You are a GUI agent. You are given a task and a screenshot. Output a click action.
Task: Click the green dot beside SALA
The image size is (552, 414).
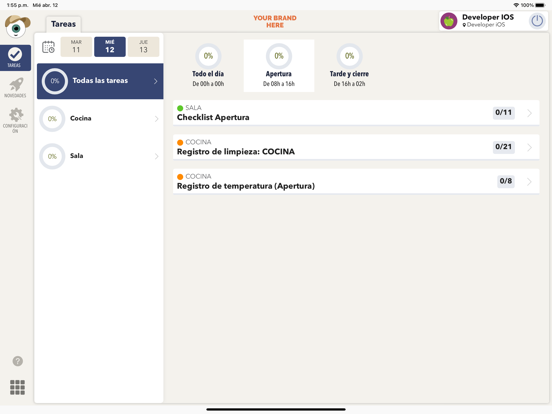tap(180, 108)
